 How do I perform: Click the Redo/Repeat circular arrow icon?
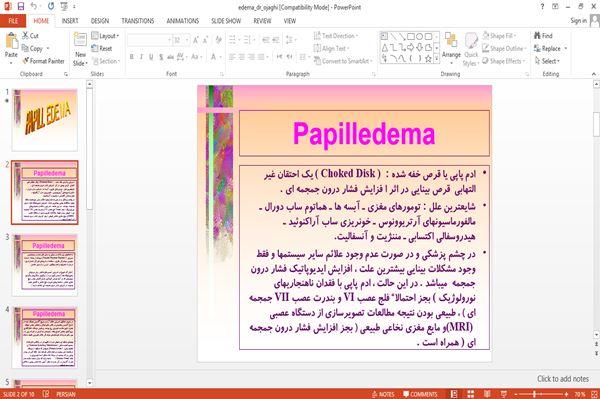click(x=51, y=6)
